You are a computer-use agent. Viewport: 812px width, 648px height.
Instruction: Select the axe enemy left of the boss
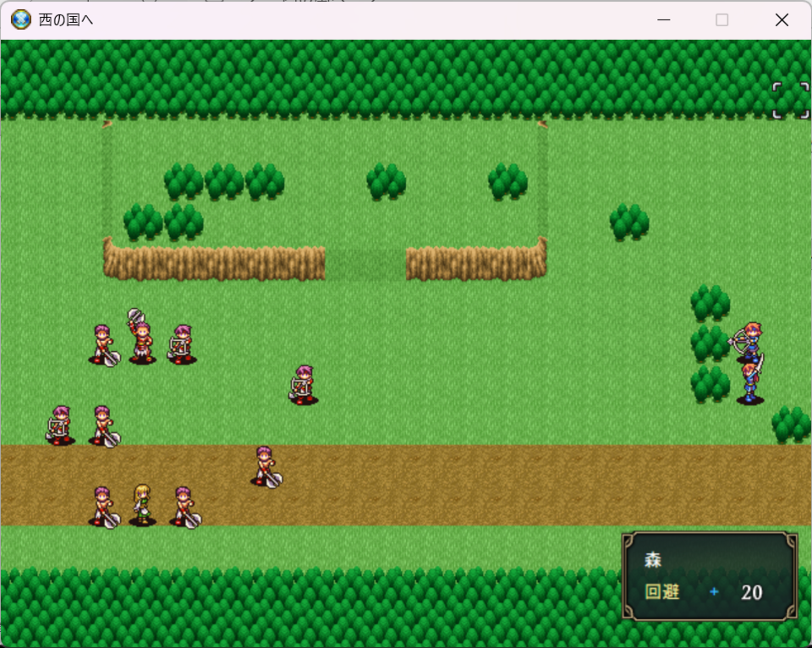[x=102, y=343]
